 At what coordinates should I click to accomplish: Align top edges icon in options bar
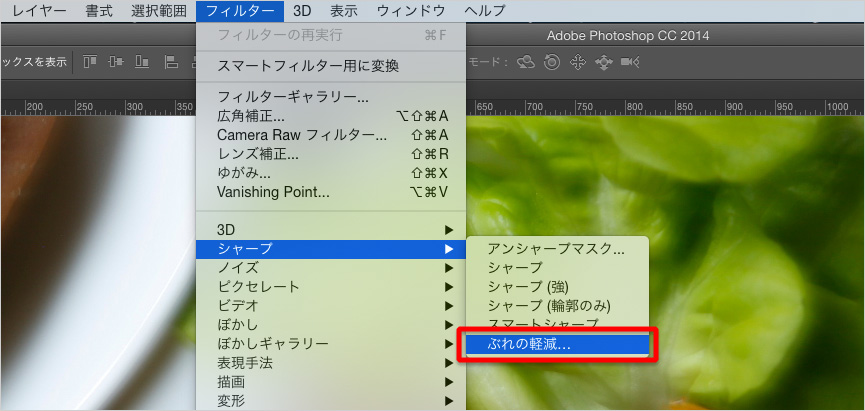point(90,62)
